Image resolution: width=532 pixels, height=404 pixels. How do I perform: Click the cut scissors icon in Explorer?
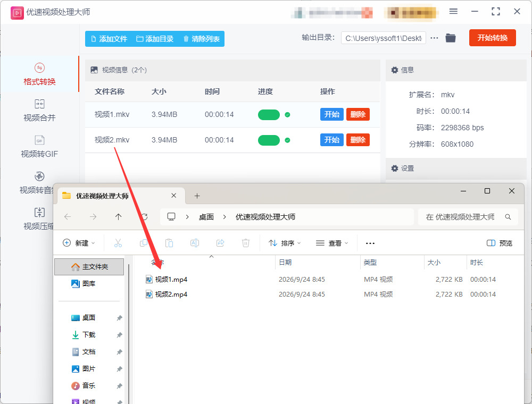coord(118,243)
